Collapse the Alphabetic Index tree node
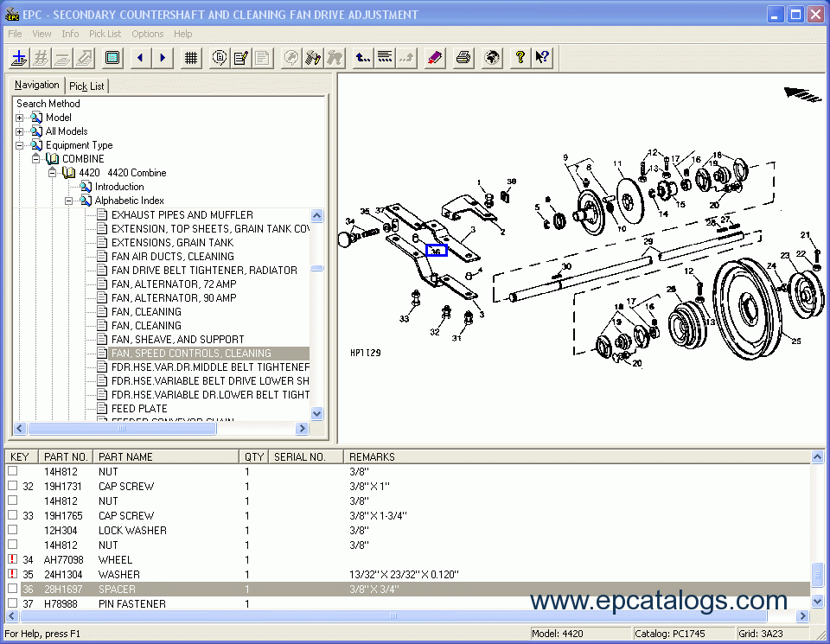The width and height of the screenshot is (830, 644). point(68,201)
